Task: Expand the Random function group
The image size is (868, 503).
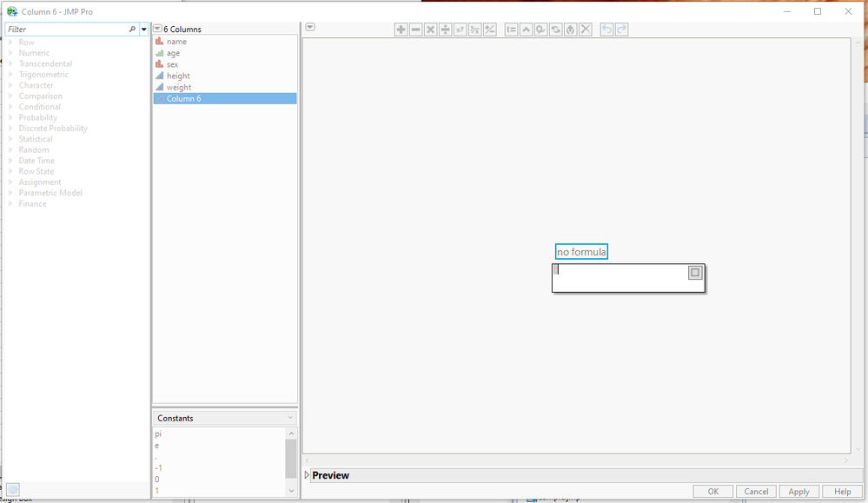Action: pyautogui.click(x=10, y=150)
